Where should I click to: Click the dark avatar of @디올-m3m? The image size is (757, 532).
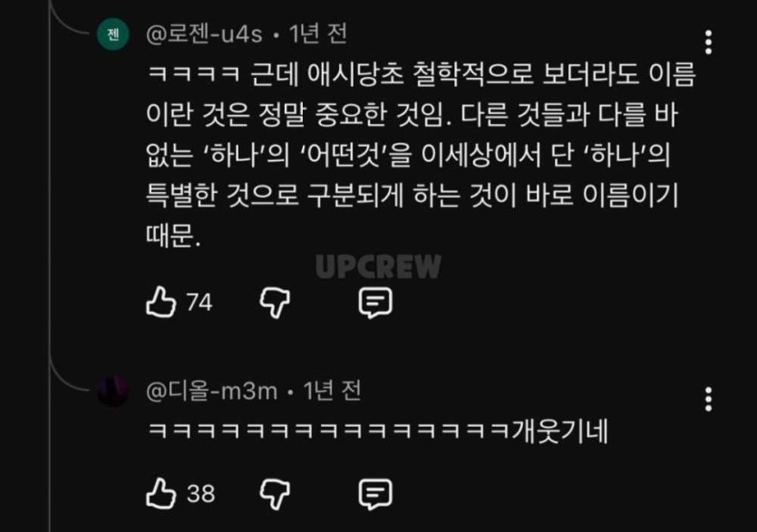pos(113,391)
